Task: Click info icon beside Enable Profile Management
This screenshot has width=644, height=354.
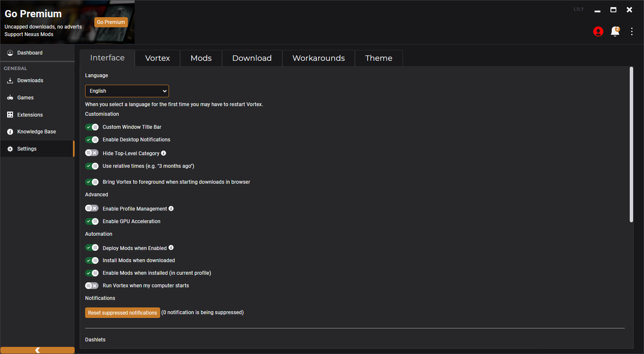Action: coord(171,208)
